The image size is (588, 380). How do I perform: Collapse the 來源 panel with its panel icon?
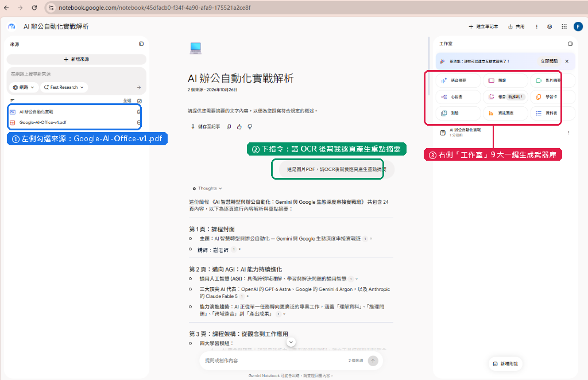(x=141, y=44)
